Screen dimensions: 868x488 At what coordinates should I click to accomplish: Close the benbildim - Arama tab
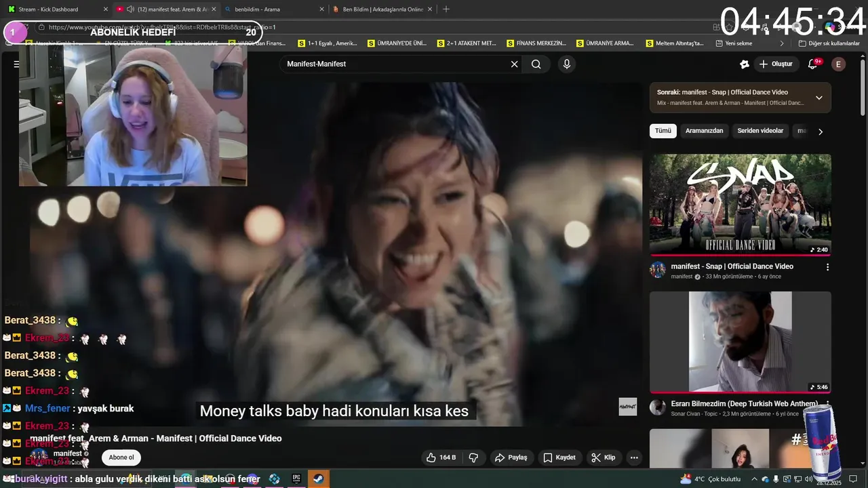click(x=321, y=9)
